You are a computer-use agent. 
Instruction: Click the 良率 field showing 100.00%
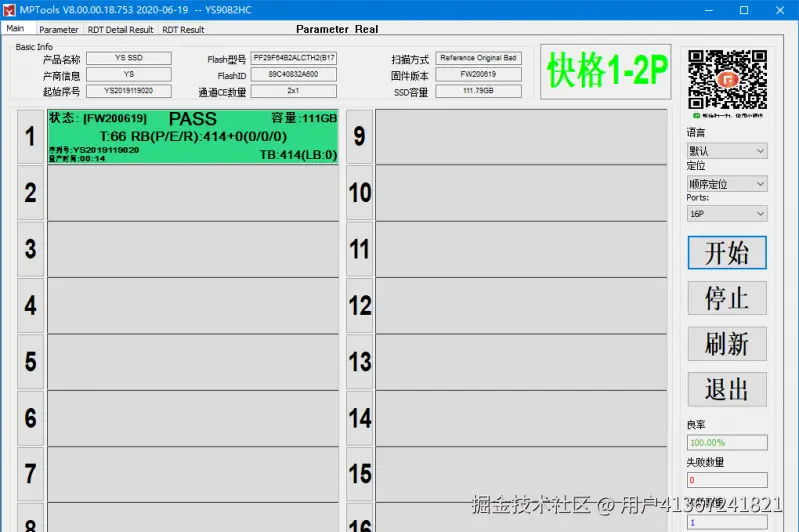click(x=727, y=442)
